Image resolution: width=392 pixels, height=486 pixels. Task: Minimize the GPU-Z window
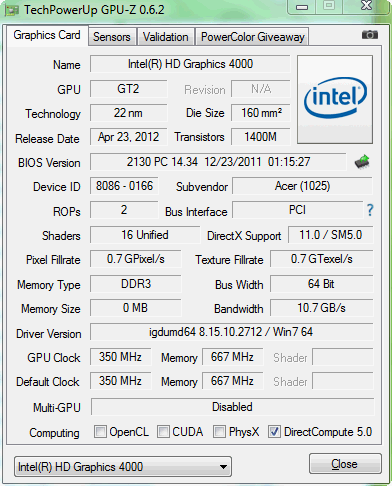(302, 7)
